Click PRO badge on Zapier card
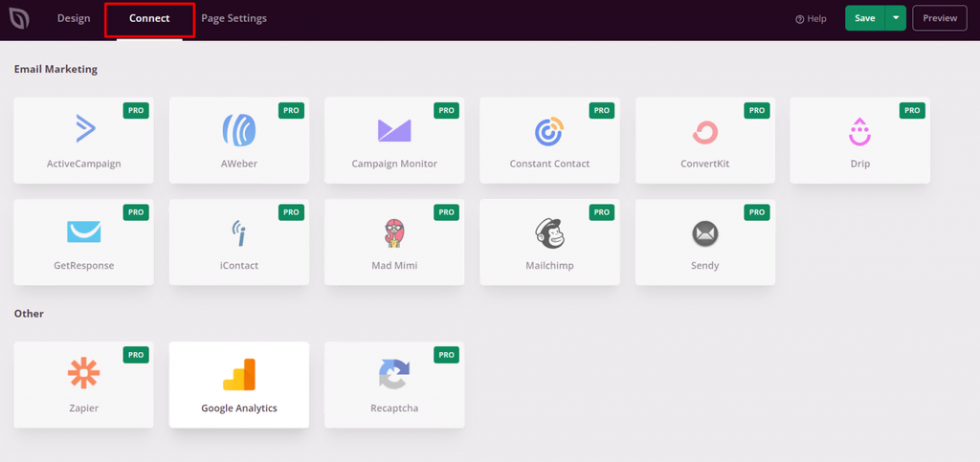The image size is (980, 462). [x=136, y=355]
